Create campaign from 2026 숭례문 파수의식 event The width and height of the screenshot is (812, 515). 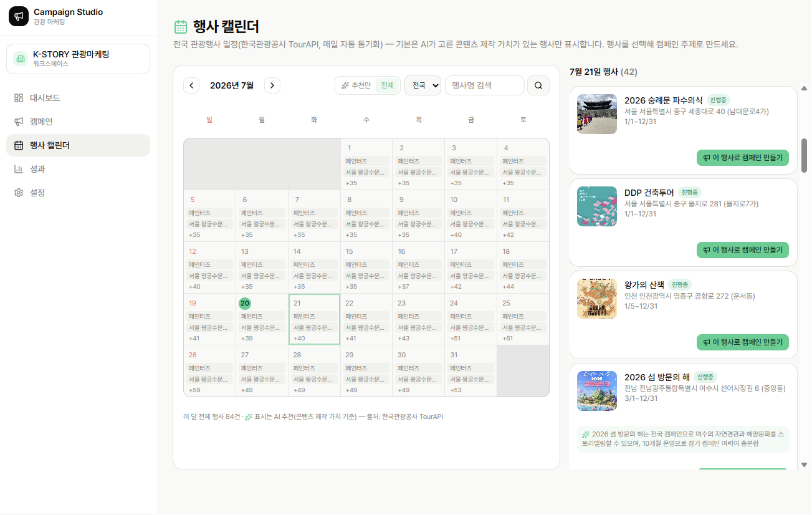[743, 158]
